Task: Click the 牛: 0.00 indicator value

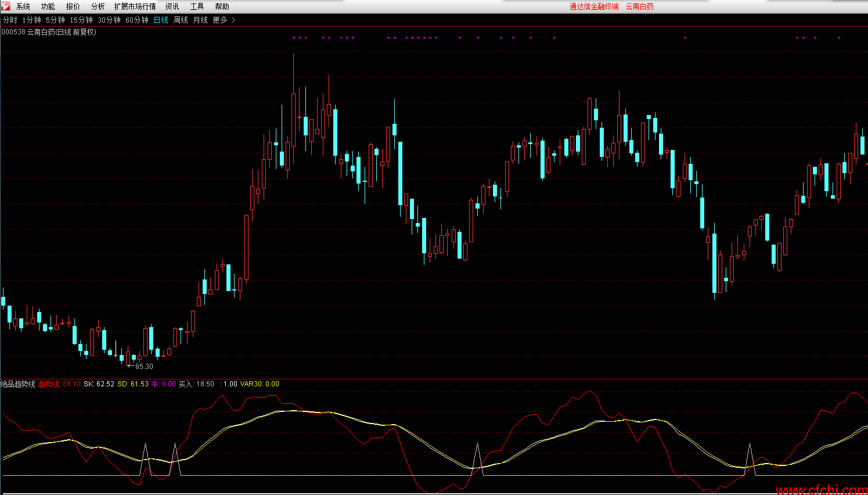Action: pos(164,384)
